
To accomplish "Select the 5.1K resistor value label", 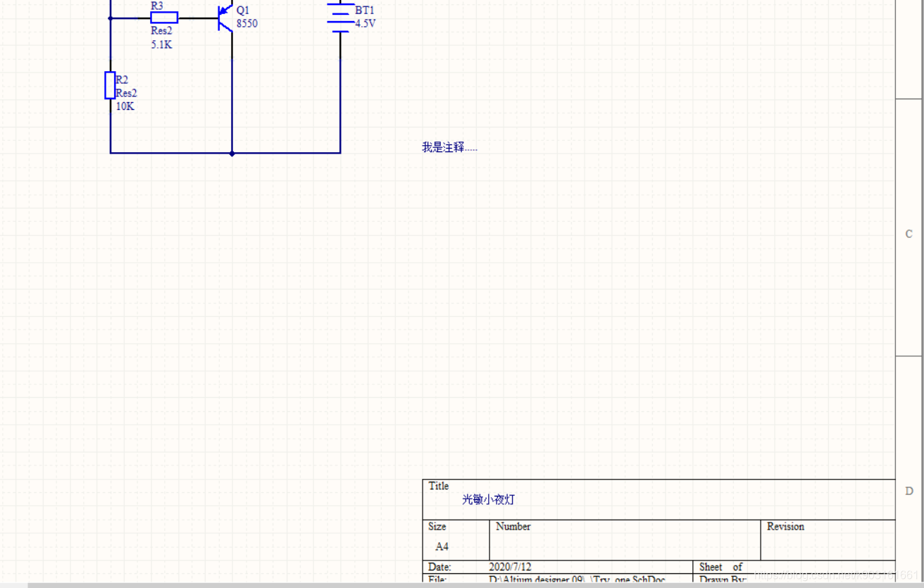I will tap(161, 45).
